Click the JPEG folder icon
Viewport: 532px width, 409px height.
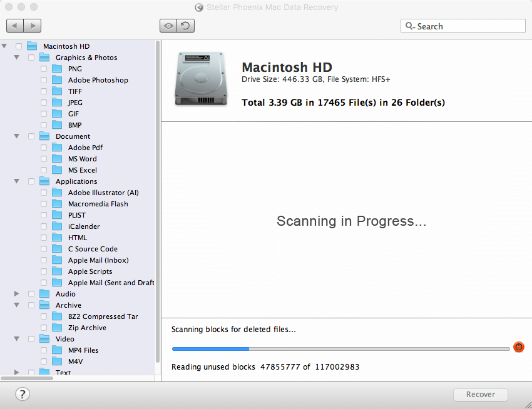(57, 103)
